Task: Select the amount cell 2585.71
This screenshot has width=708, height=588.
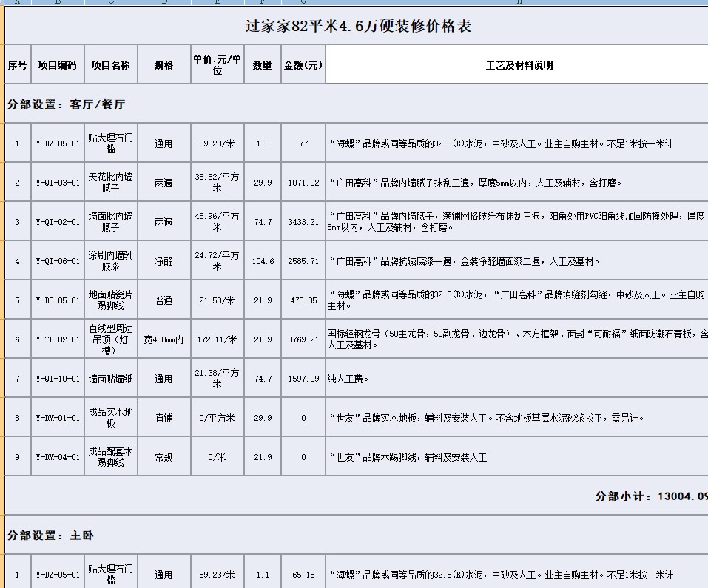Action: click(303, 261)
